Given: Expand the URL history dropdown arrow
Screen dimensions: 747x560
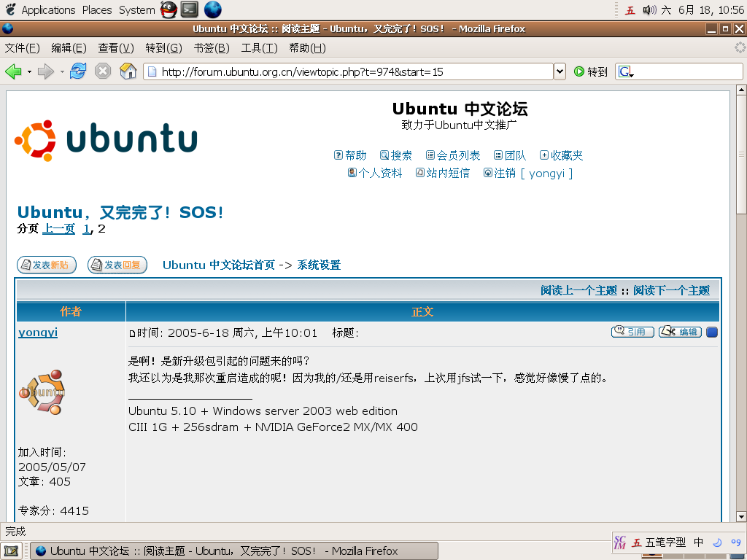Looking at the screenshot, I should (x=560, y=72).
